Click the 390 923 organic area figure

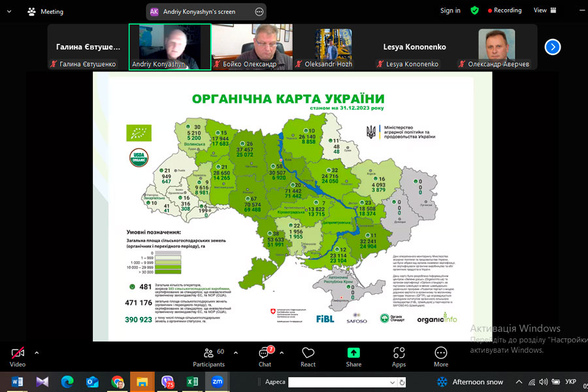[139, 319]
